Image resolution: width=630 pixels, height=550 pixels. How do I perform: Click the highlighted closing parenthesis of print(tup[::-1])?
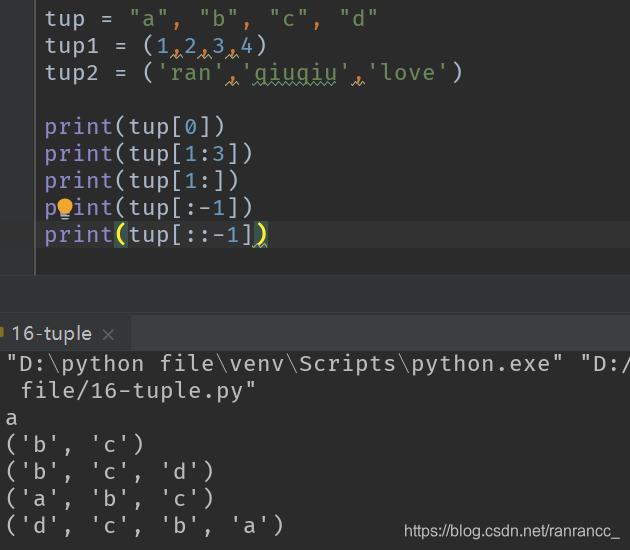tap(260, 234)
